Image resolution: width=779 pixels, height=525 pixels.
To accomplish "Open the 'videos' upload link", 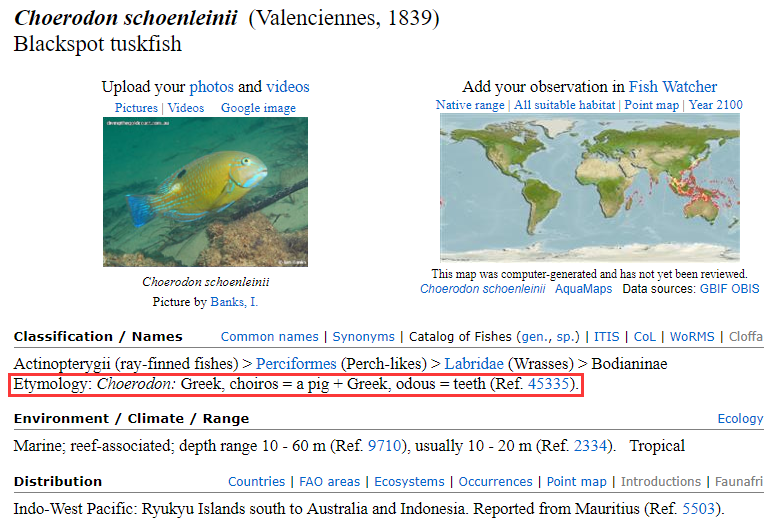I will tap(288, 87).
